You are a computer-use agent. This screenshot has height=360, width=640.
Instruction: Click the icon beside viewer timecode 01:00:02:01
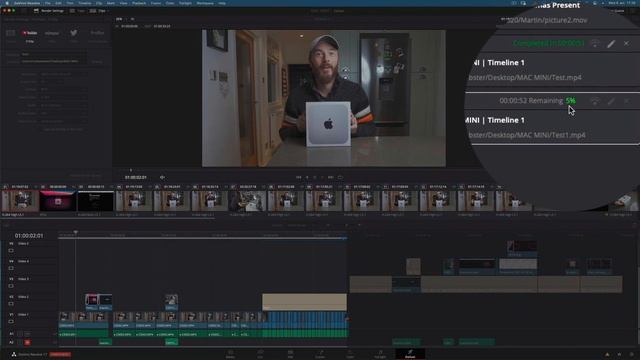point(162,178)
